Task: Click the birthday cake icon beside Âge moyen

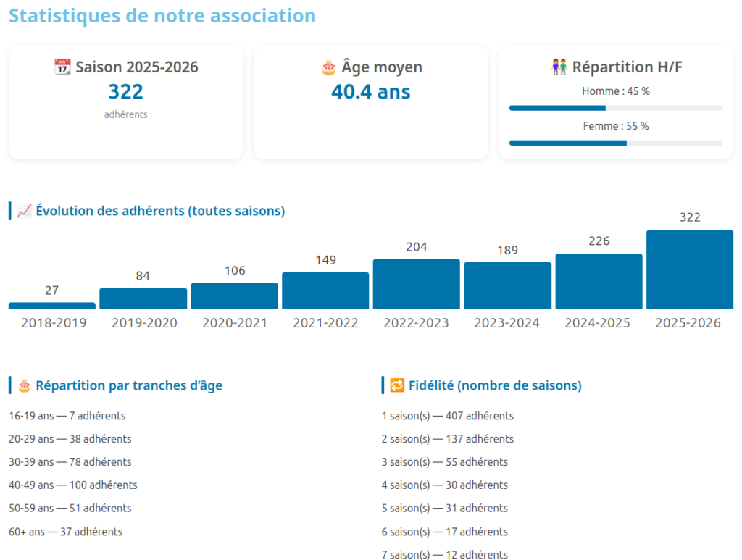Action: (x=328, y=67)
